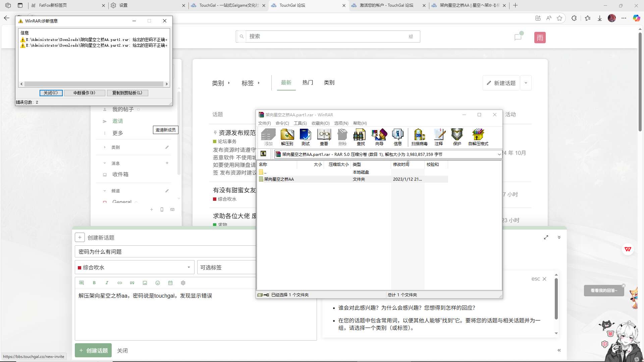Open WinRAR 命令(C) menu
The image size is (644, 362).
[x=282, y=123]
